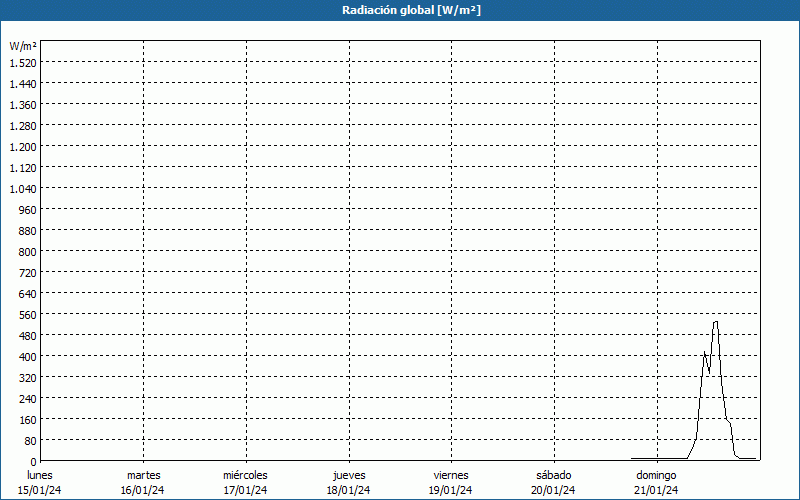Click the highest radiation peak on Sunday's curve

pos(716,322)
